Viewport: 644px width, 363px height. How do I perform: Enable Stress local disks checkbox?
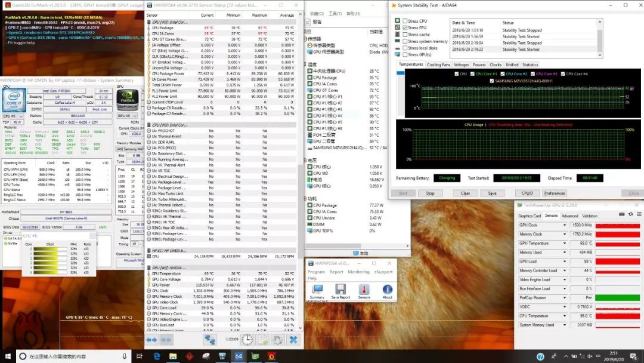(405, 48)
